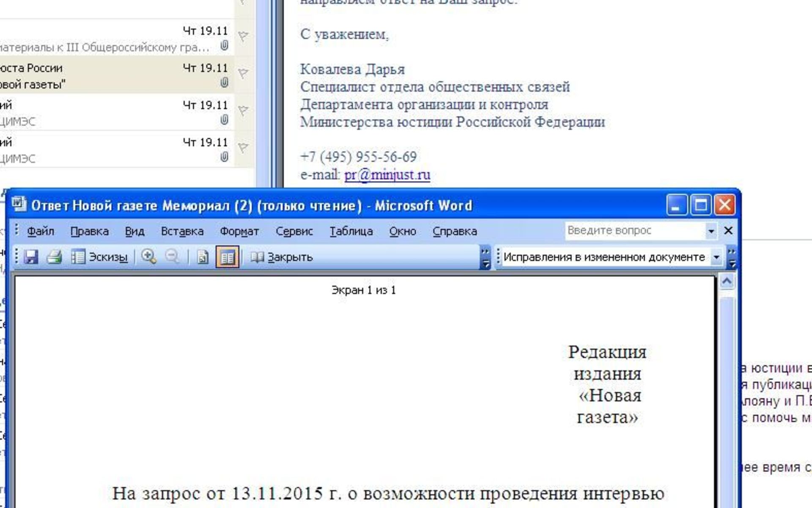Expand reading toolbar options chevron
This screenshot has height=508, width=812.
click(x=486, y=257)
